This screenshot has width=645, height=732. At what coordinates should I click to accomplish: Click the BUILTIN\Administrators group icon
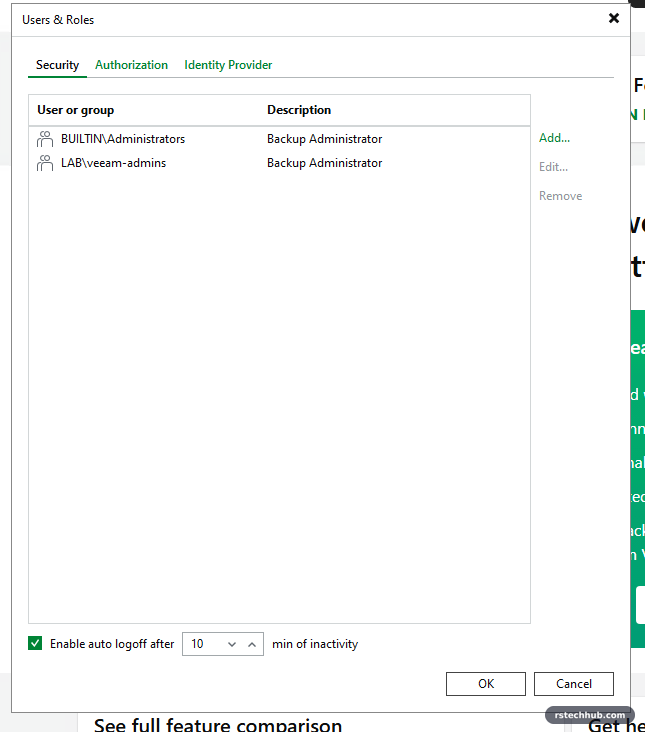tap(45, 139)
